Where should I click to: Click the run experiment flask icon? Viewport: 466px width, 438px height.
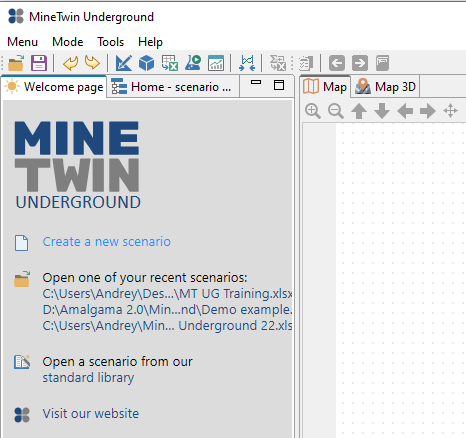click(193, 63)
